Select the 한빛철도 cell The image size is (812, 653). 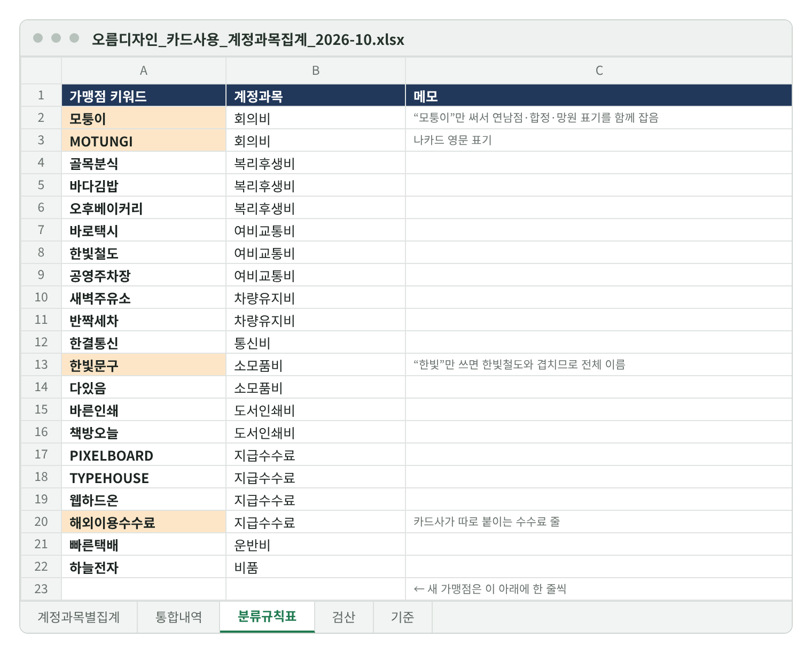pyautogui.click(x=144, y=253)
